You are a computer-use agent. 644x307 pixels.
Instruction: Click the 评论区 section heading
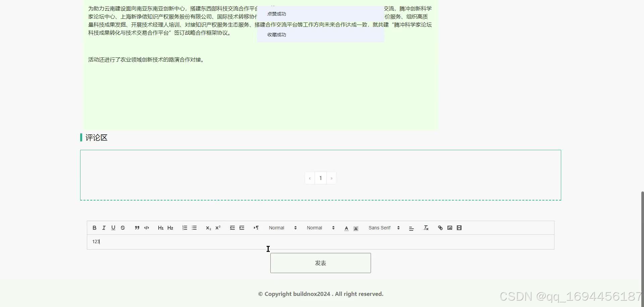[x=96, y=137]
